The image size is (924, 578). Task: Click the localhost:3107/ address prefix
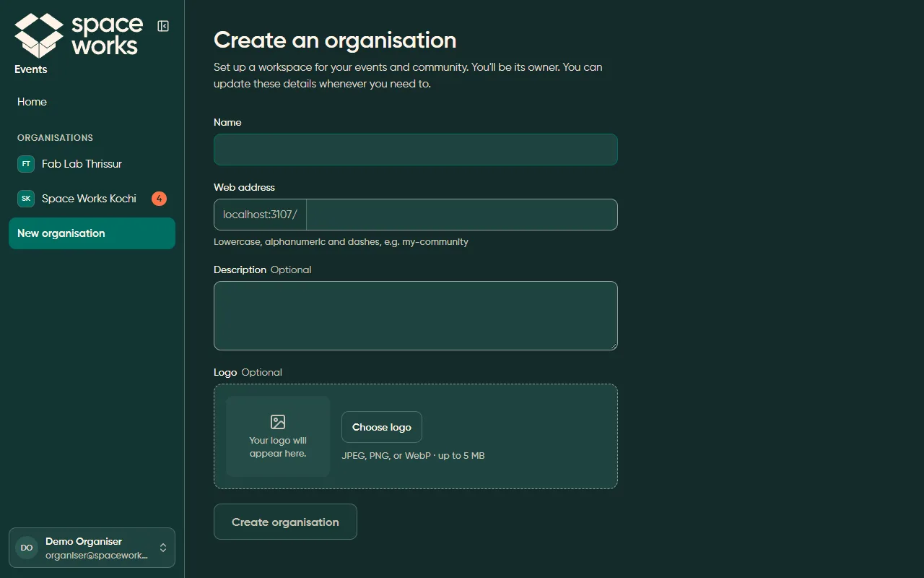tap(260, 215)
